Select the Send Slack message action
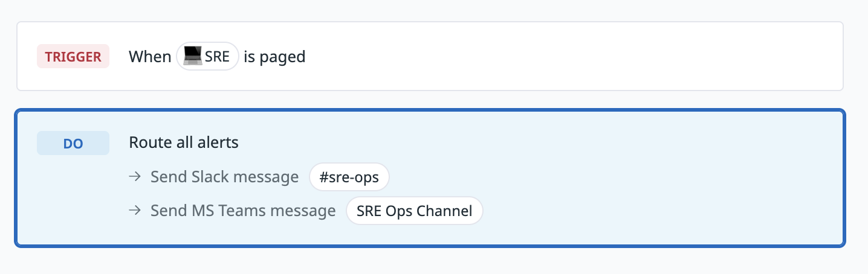Image resolution: width=868 pixels, height=274 pixels. (x=224, y=177)
